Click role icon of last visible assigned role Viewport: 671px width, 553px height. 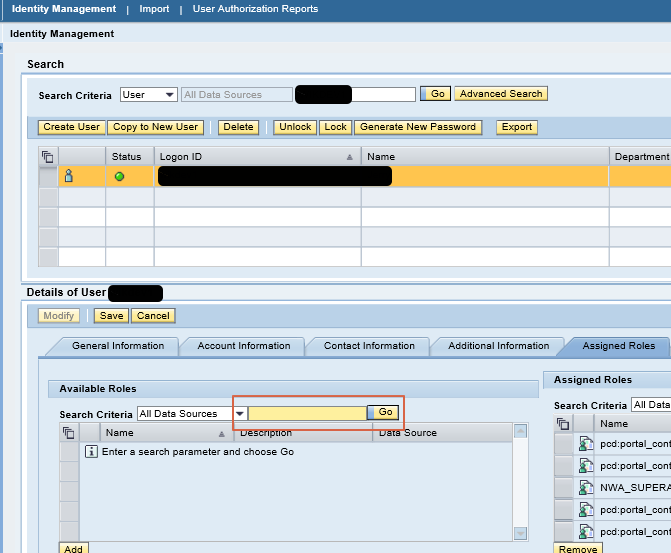pos(586,531)
